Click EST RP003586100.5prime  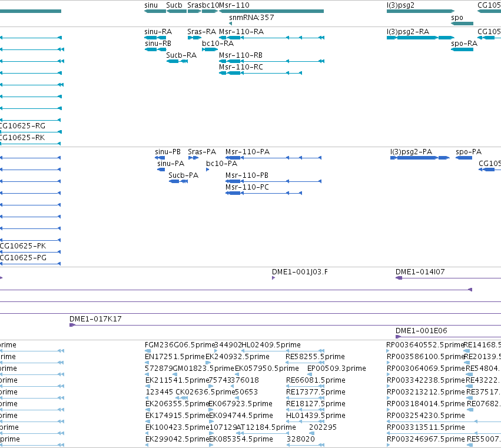[x=425, y=357]
